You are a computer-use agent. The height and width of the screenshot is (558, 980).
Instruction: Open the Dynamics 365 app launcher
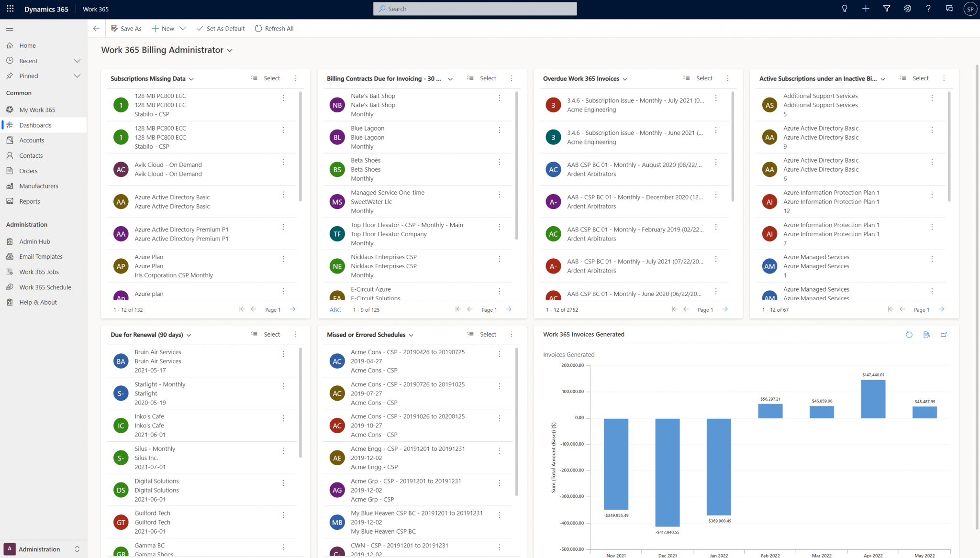point(10,9)
